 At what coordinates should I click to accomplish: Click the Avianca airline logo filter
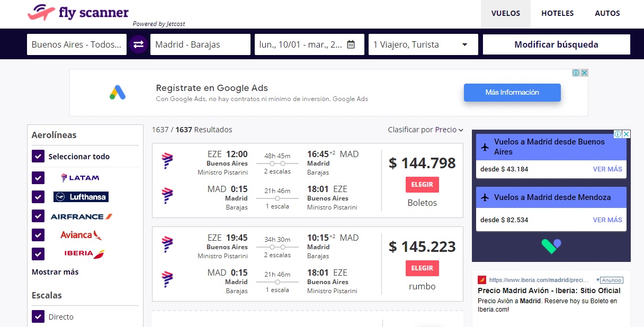click(81, 234)
